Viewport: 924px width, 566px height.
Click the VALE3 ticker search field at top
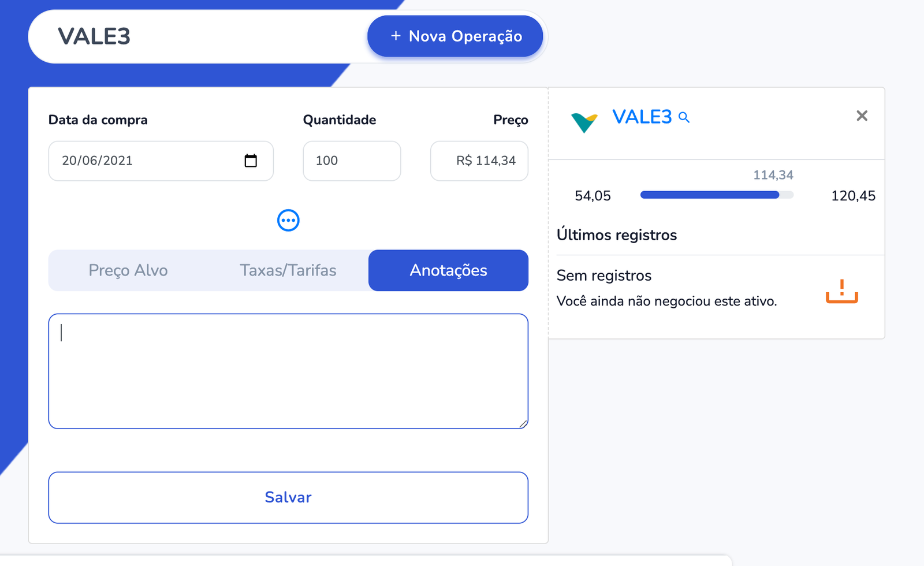[196, 36]
